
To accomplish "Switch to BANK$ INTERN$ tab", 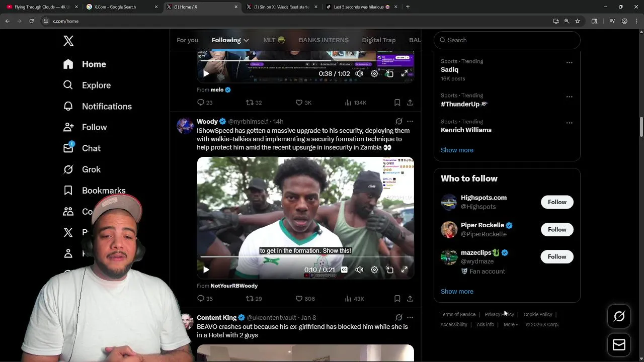I will 324,40.
